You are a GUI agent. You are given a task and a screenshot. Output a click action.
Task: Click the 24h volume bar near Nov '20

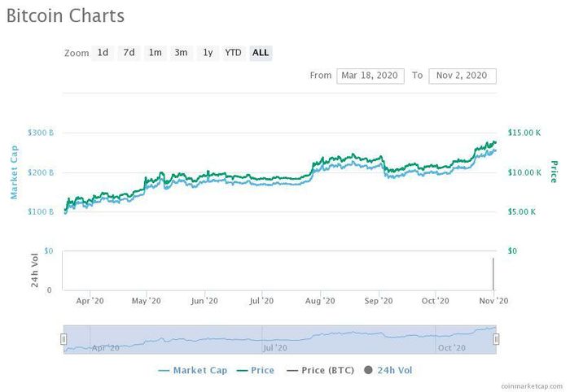click(x=493, y=274)
